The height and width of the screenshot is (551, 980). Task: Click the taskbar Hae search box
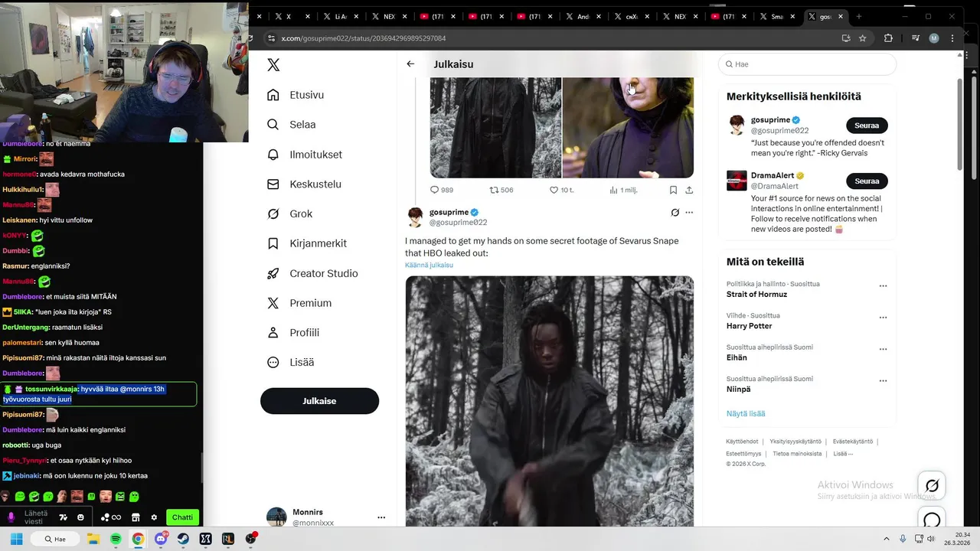56,539
